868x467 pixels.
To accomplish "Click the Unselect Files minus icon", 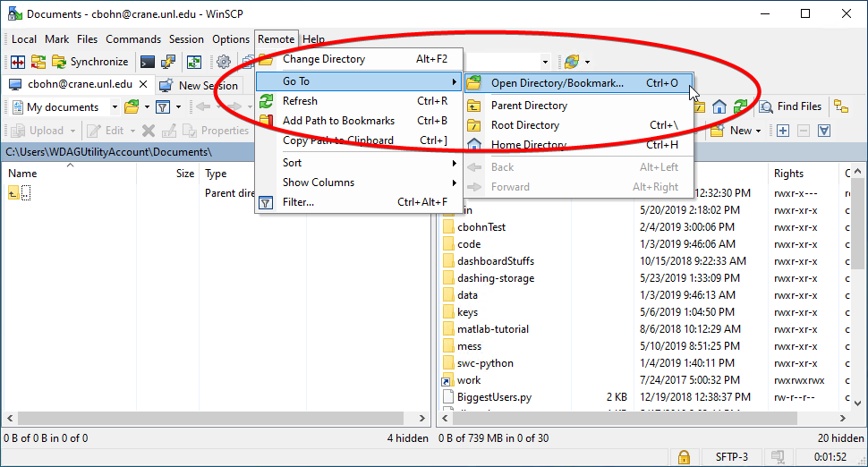I will [804, 131].
